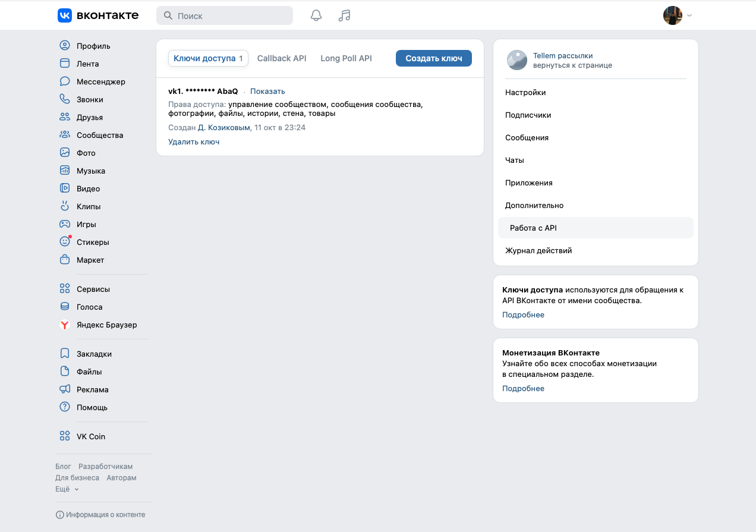756x532 pixels.
Task: Click the Создать ключ button
Action: pyautogui.click(x=434, y=58)
